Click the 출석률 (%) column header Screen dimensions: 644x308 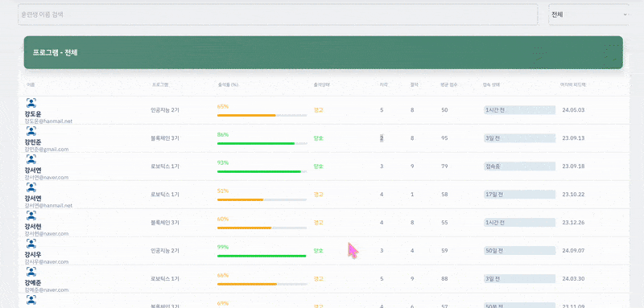(229, 85)
